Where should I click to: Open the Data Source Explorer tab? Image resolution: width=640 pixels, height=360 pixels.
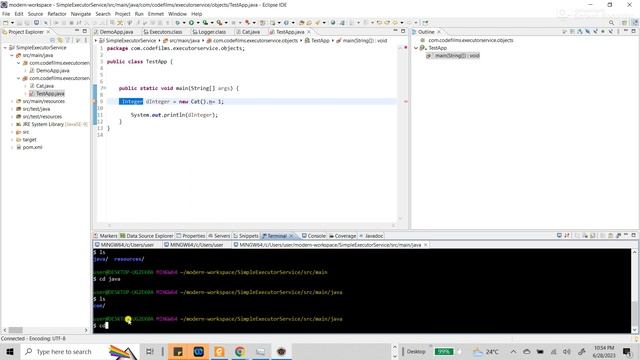pos(147,236)
